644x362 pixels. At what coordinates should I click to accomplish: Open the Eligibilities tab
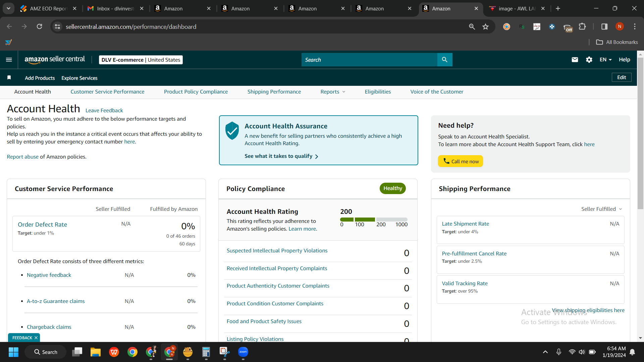pyautogui.click(x=378, y=92)
